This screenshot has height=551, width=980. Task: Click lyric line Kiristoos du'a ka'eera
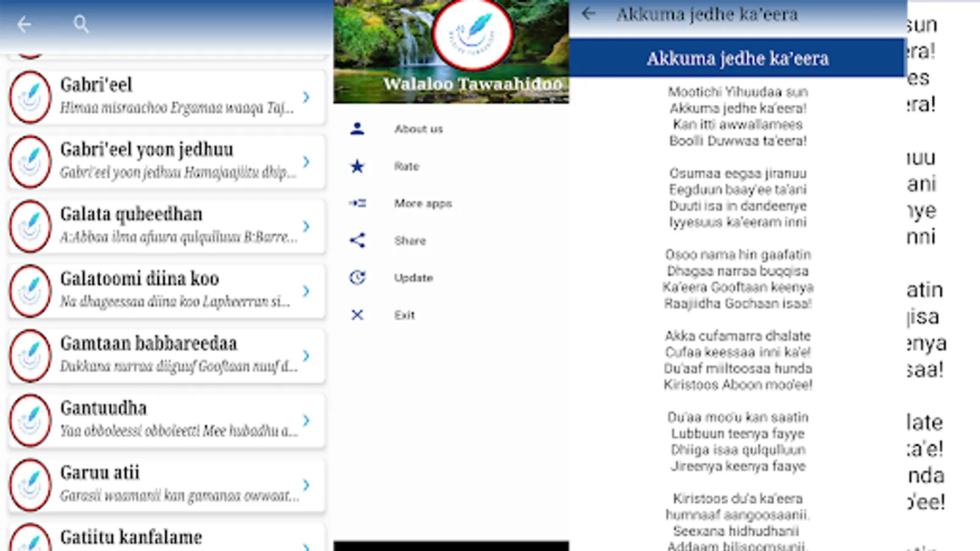point(738,499)
